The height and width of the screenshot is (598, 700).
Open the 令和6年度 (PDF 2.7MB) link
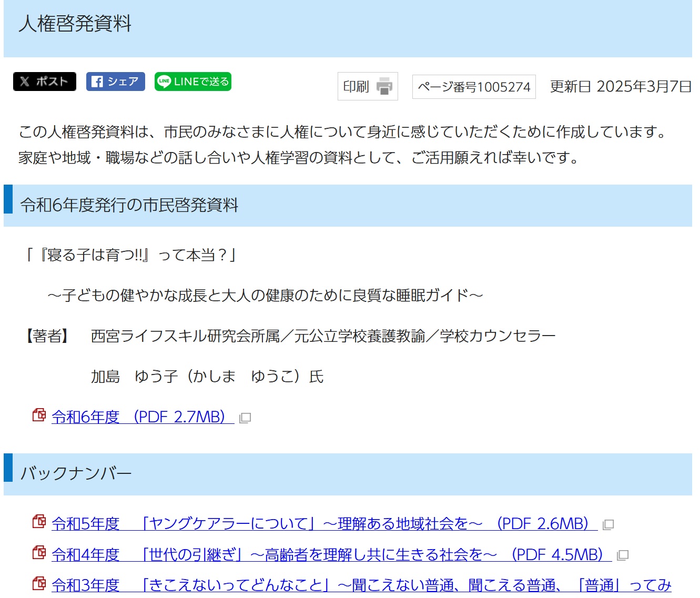point(142,417)
